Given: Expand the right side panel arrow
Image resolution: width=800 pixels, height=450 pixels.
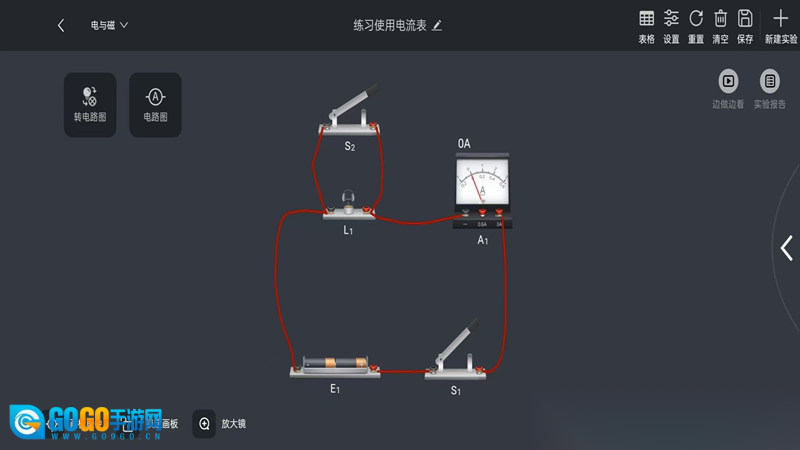Looking at the screenshot, I should [x=786, y=248].
